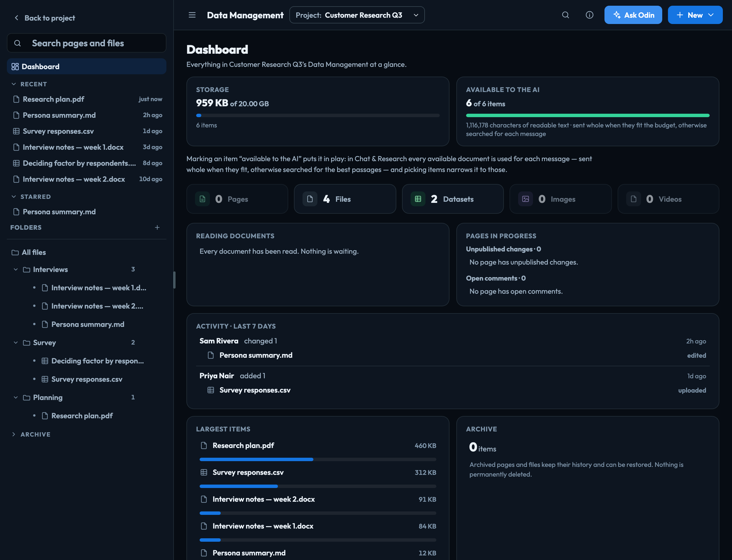
Task: Click the back arrow beside Back to project
Action: 16,18
